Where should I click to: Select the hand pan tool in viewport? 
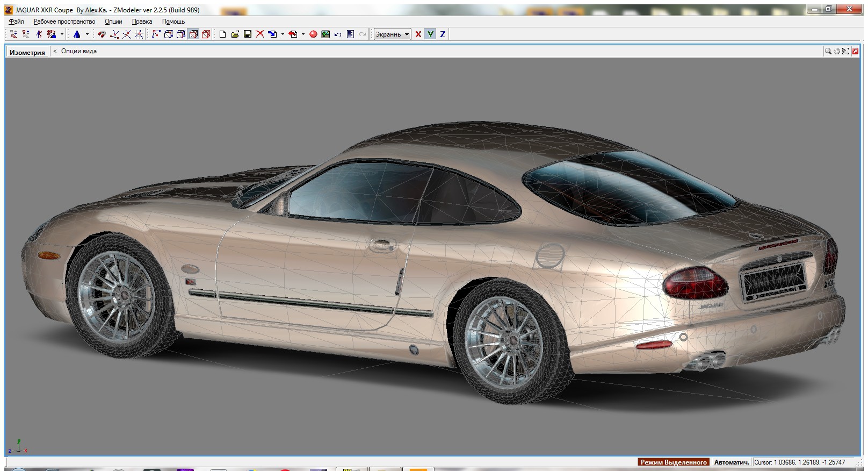(836, 51)
